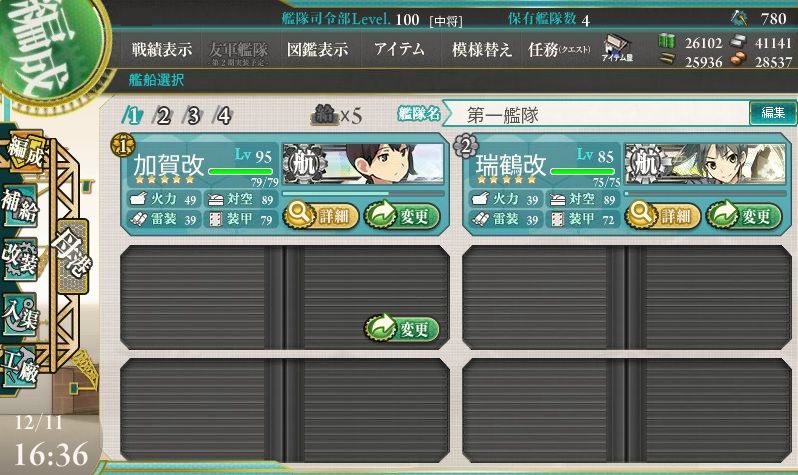This screenshot has height=475, width=798.
Task: Select the 編成 organize sidebar icon
Action: pos(24,153)
